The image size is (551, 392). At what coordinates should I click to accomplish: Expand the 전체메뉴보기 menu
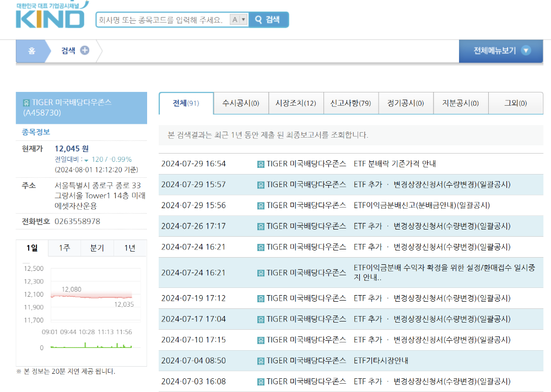pyautogui.click(x=501, y=51)
